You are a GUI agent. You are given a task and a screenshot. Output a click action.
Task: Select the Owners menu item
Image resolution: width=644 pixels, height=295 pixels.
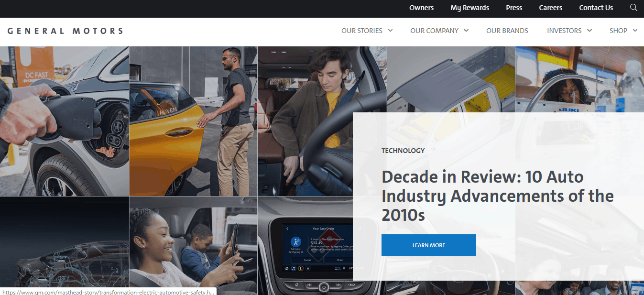[421, 8]
